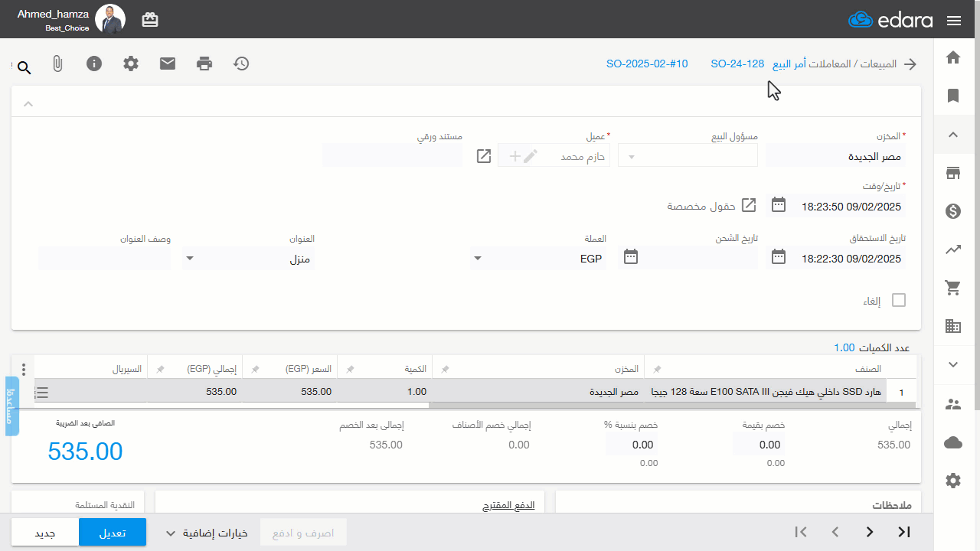Open the dollar accounting icon in sidebar
Screen dimensions: 980x551
pyautogui.click(x=953, y=211)
